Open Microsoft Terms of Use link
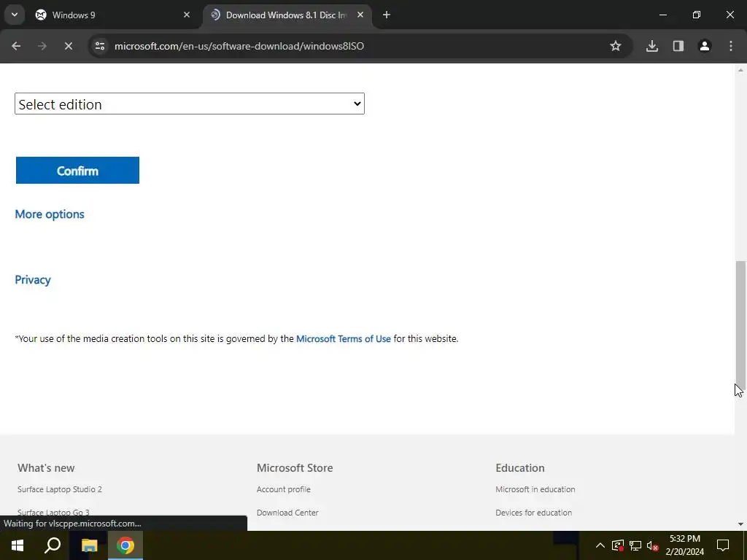This screenshot has height=560, width=747. [344, 338]
